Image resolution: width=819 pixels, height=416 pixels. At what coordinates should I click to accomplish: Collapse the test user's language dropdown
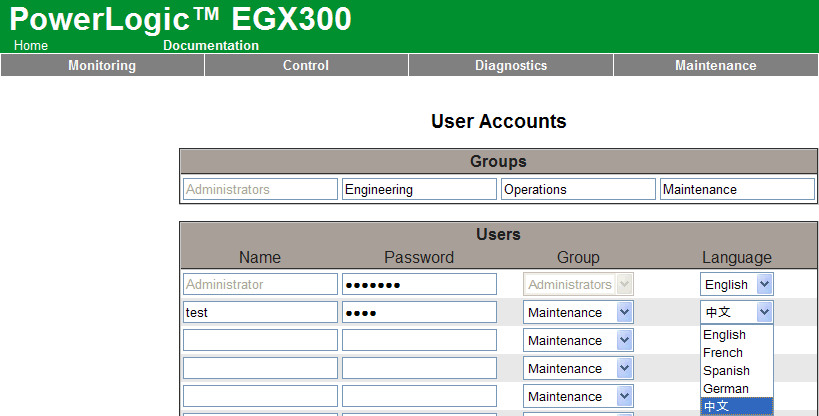(736, 313)
